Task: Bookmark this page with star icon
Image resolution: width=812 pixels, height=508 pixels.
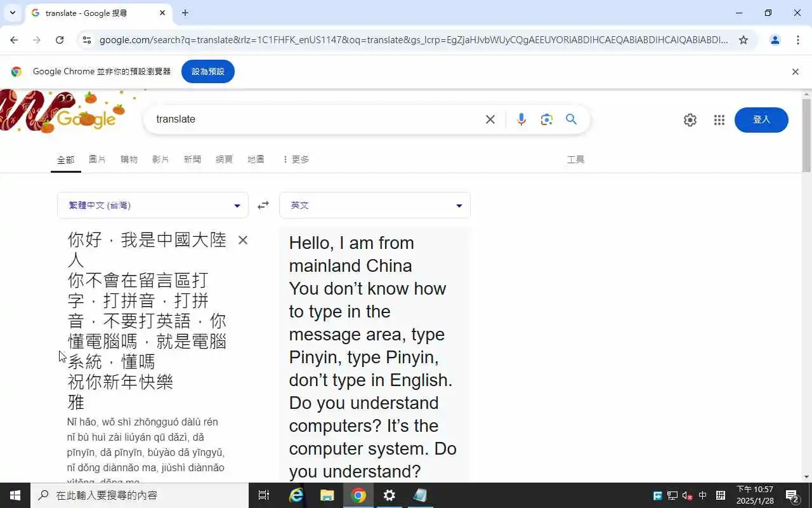Action: click(x=743, y=40)
